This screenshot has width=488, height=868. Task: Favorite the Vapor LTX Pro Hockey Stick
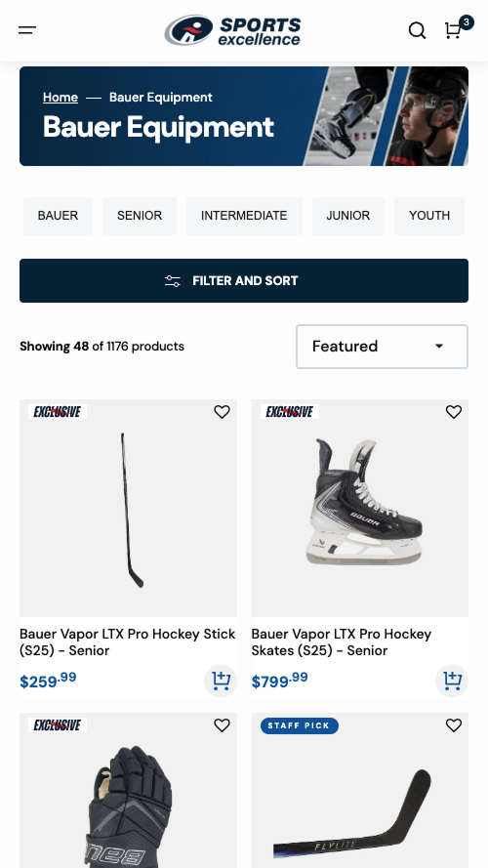222,412
